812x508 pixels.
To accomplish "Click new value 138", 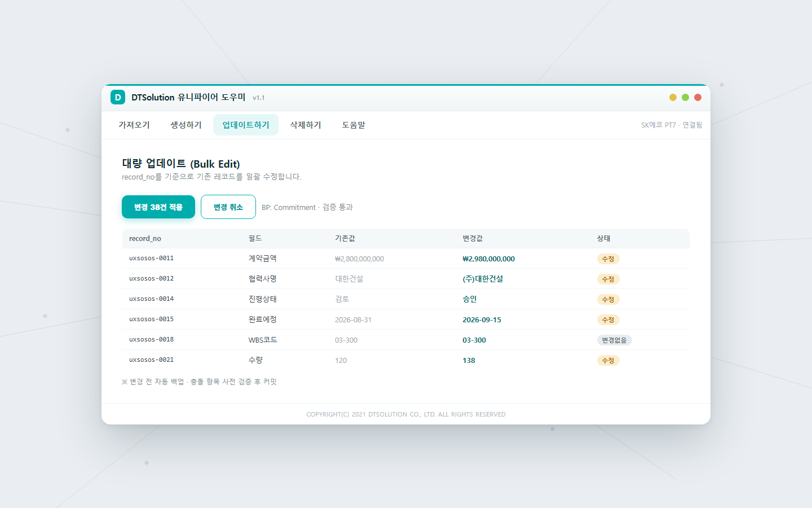I will pyautogui.click(x=469, y=360).
